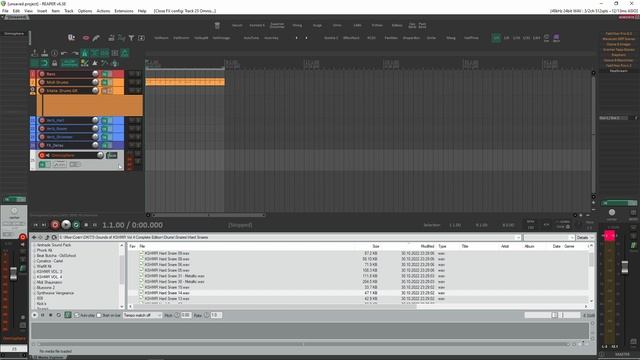640x360 pixels.
Task: Click the transport Play button
Action: coord(66,225)
